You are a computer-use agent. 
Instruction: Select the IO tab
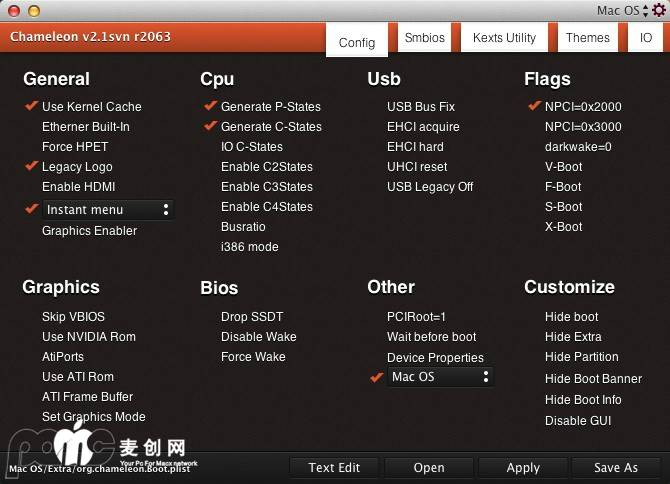pyautogui.click(x=646, y=38)
